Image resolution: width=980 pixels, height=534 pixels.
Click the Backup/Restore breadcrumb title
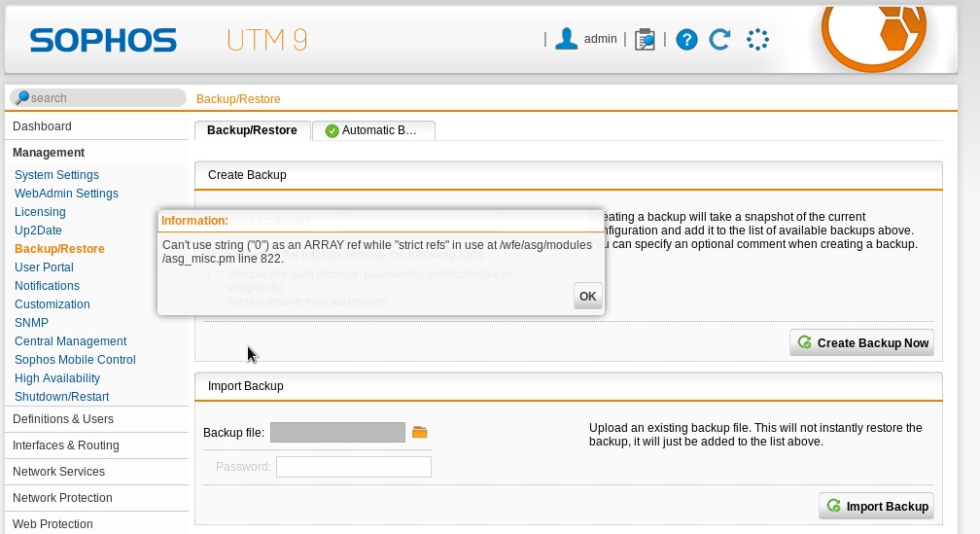tap(238, 99)
